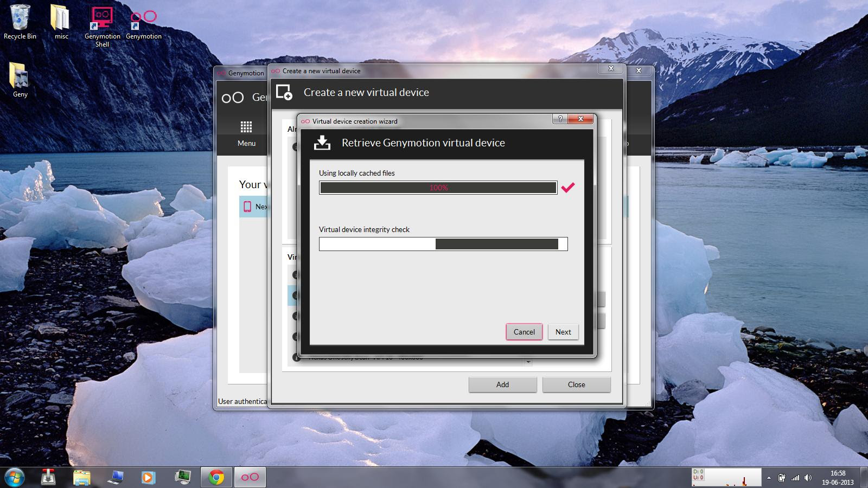
Task: Click the volume speaker tray icon
Action: pyautogui.click(x=808, y=478)
